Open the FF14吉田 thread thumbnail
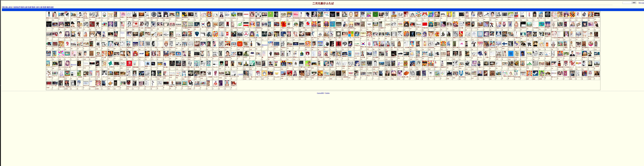The height and width of the screenshot is (166, 644). pyautogui.click(x=74, y=14)
